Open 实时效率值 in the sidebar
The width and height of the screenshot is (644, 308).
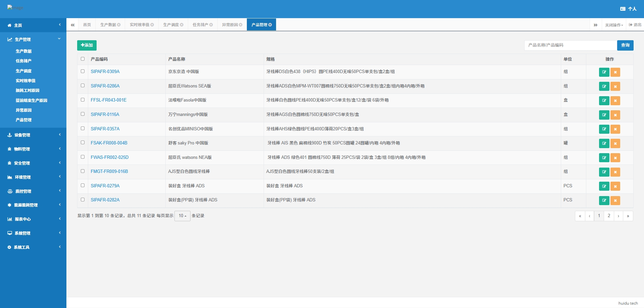pyautogui.click(x=25, y=81)
